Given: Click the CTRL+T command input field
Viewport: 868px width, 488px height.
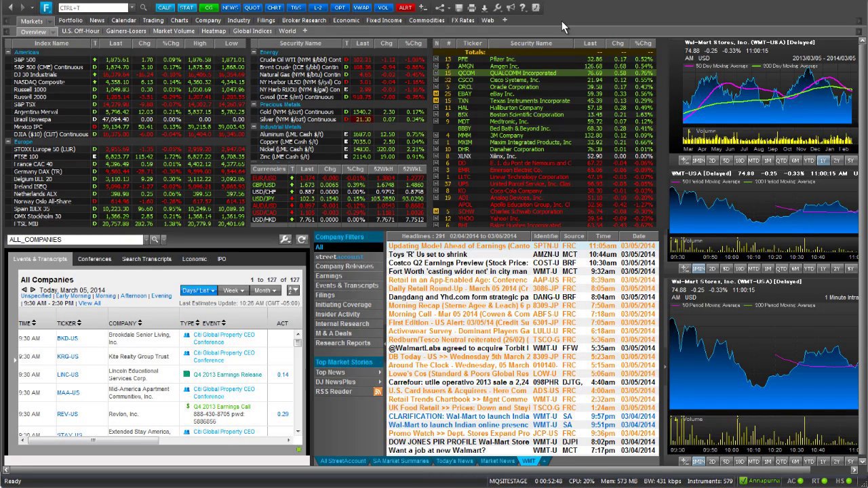Looking at the screenshot, I should coord(92,8).
